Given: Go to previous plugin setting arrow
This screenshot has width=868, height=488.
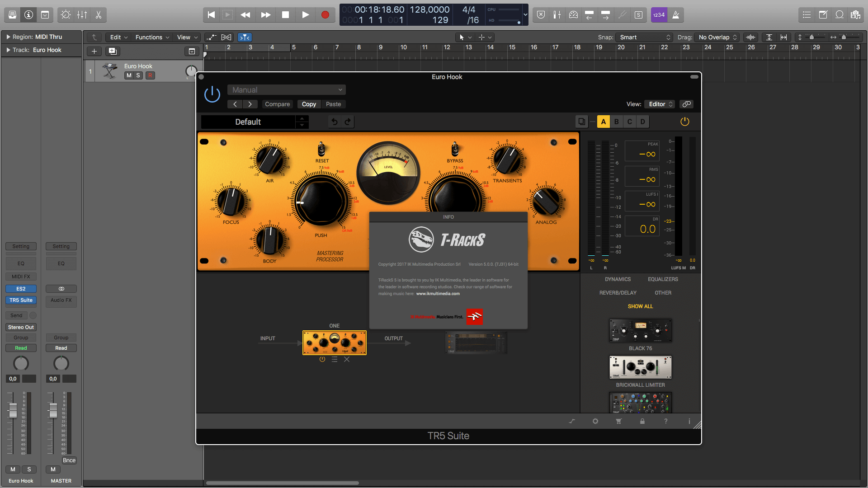Looking at the screenshot, I should 235,104.
